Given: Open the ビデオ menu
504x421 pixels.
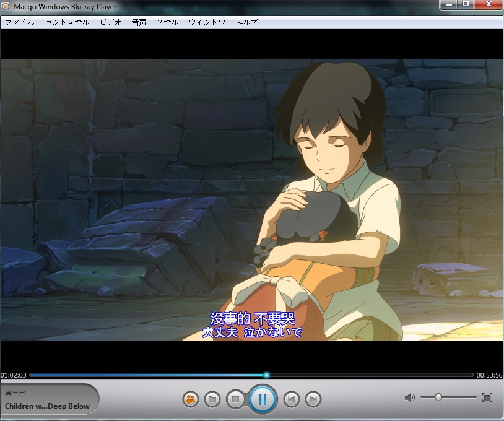Looking at the screenshot, I should click(110, 22).
